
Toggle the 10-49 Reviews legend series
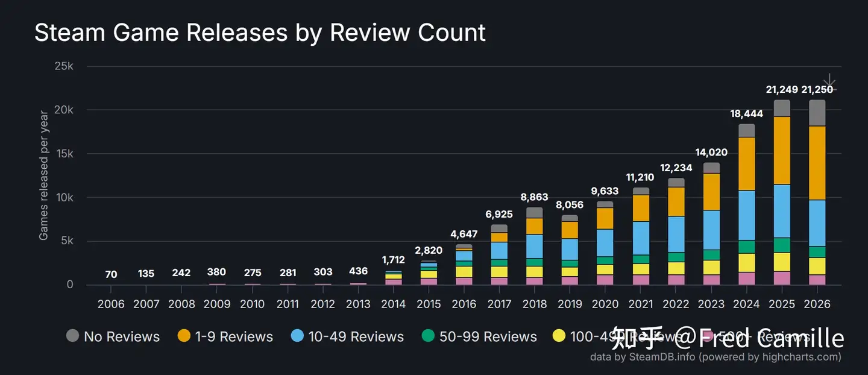tap(347, 336)
